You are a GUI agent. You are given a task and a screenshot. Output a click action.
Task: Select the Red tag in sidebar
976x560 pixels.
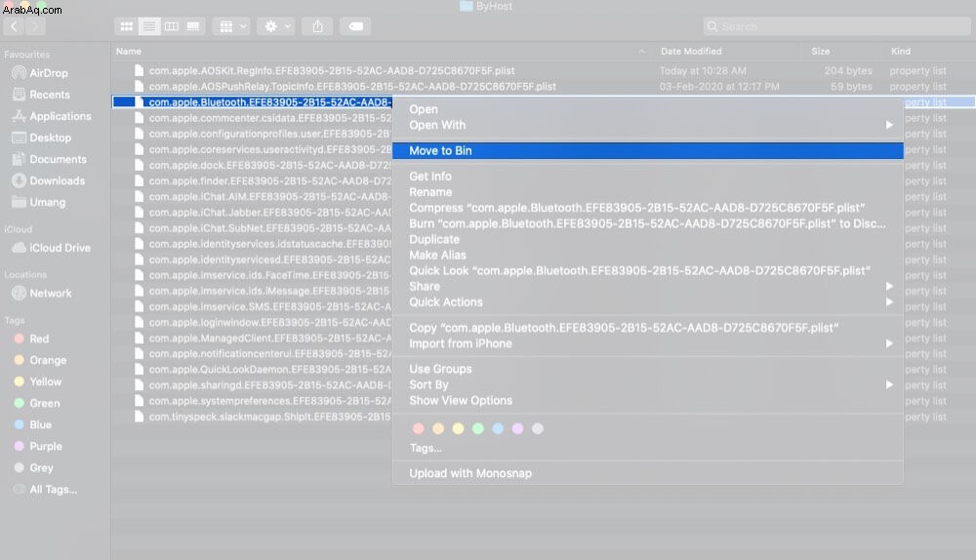[x=31, y=340]
